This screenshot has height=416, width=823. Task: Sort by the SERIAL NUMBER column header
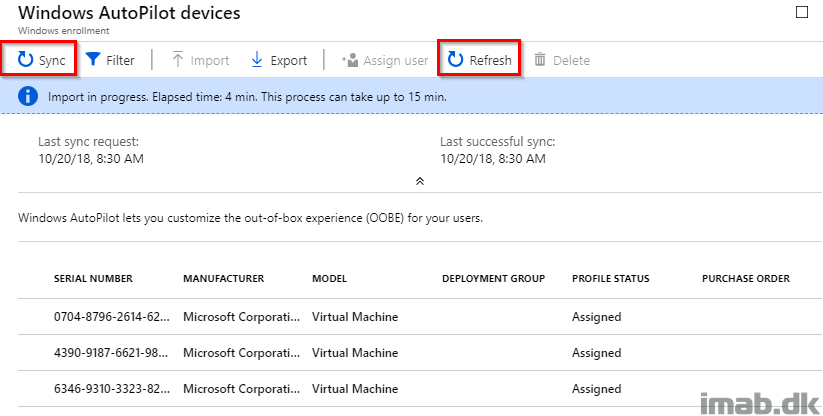[x=93, y=279]
